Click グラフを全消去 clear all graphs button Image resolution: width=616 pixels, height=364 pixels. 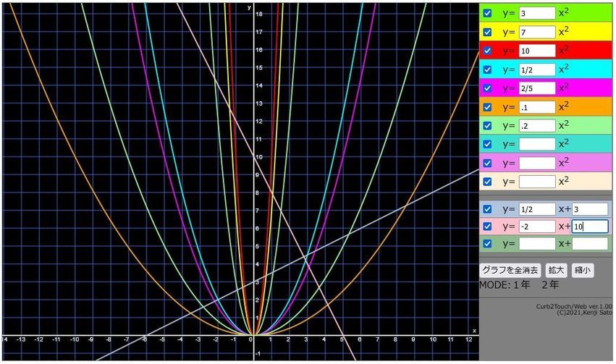tap(510, 270)
